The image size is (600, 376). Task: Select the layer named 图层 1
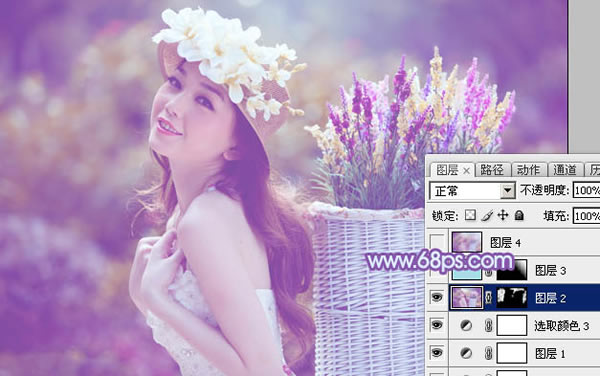(x=550, y=353)
